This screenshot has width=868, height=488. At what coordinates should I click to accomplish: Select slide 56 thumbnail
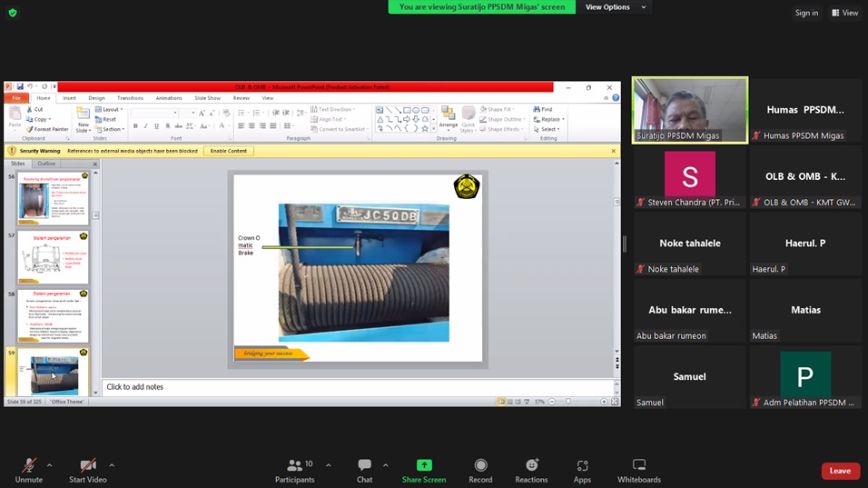[54, 198]
